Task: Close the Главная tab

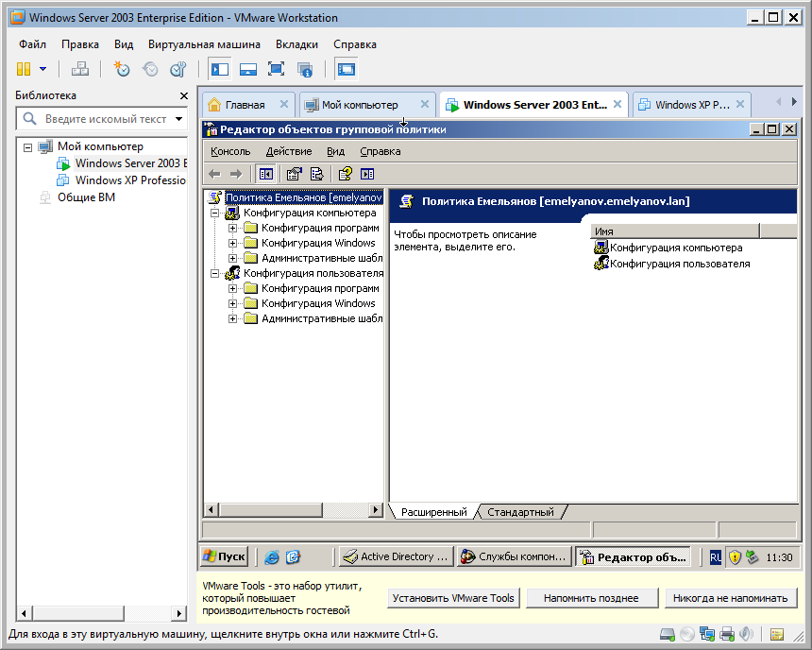Action: pyautogui.click(x=284, y=104)
